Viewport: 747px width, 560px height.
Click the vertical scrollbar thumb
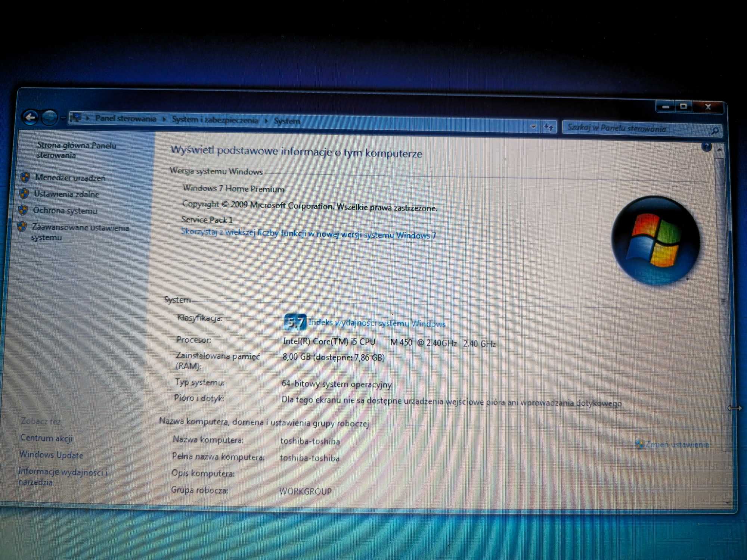point(724,304)
